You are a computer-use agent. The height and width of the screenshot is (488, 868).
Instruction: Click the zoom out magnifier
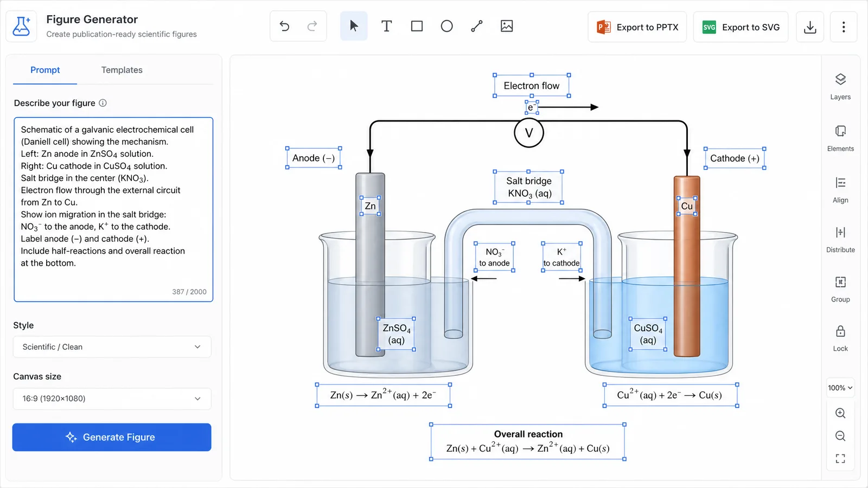[840, 436]
